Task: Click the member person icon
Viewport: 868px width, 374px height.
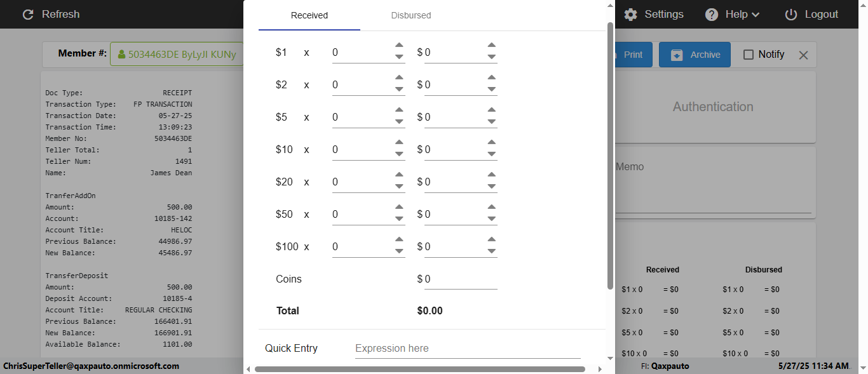Action: pos(121,55)
